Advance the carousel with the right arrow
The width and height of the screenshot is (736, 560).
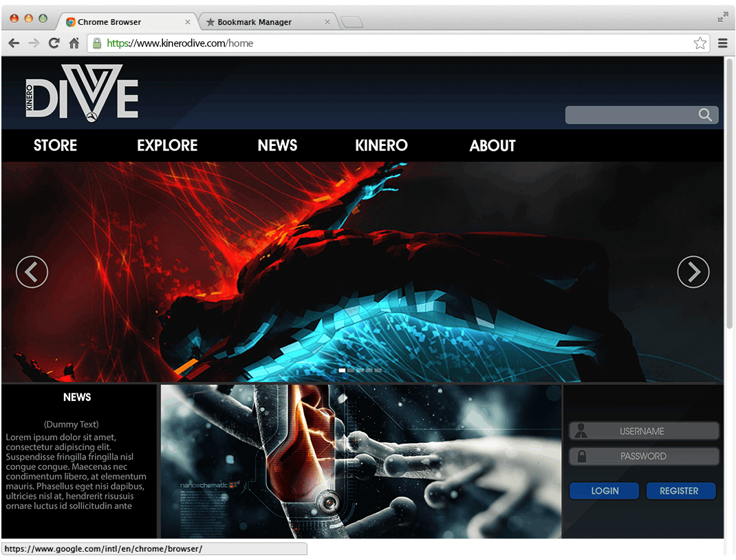[693, 272]
